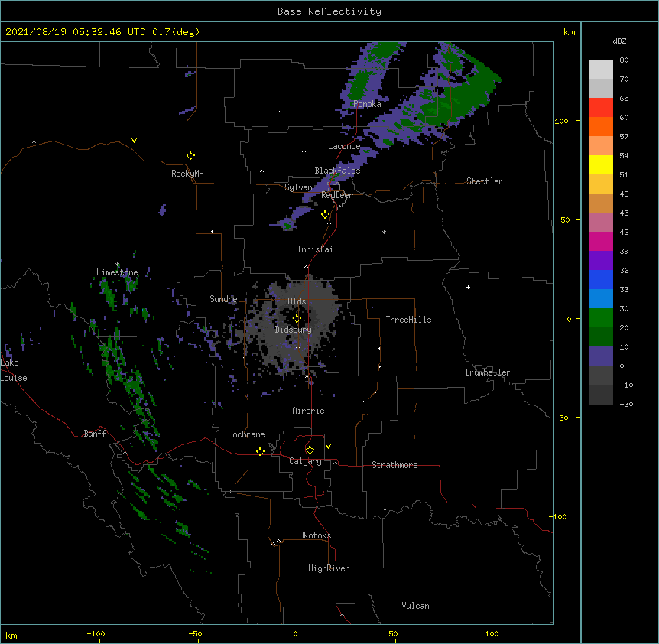This screenshot has height=644, width=659.
Task: Click the Innisfail town label
Action: coord(317,249)
